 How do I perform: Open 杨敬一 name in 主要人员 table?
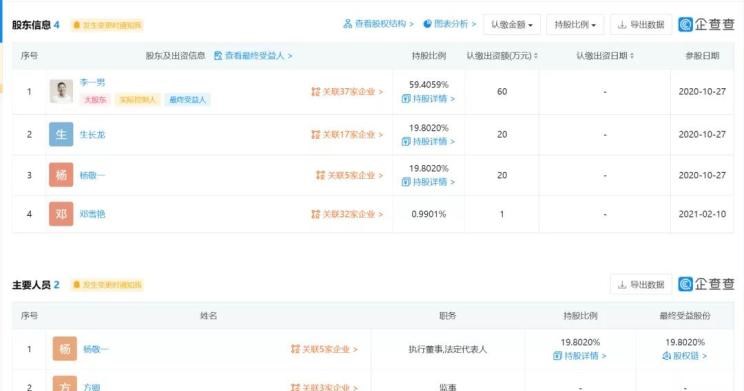95,350
